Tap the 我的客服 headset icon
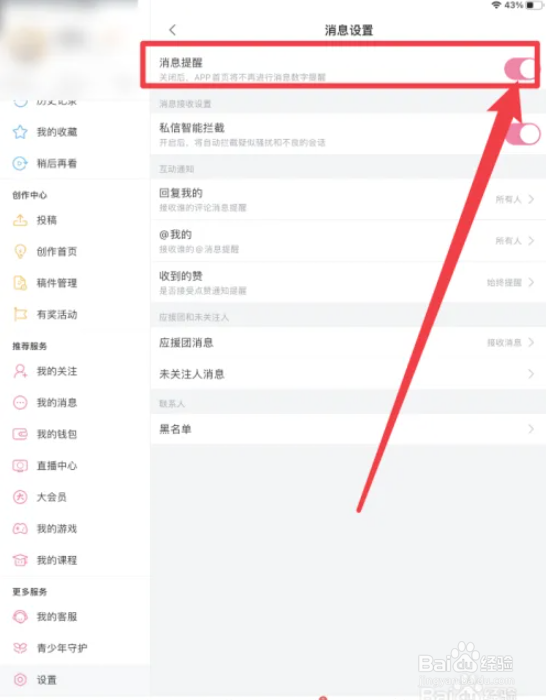Image resolution: width=546 pixels, height=700 pixels. [x=20, y=617]
